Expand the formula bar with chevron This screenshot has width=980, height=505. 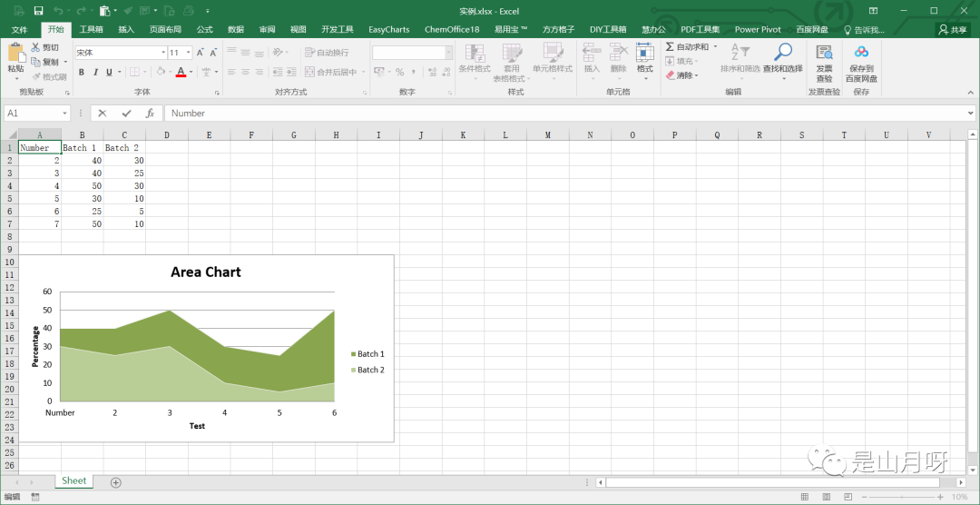click(971, 114)
